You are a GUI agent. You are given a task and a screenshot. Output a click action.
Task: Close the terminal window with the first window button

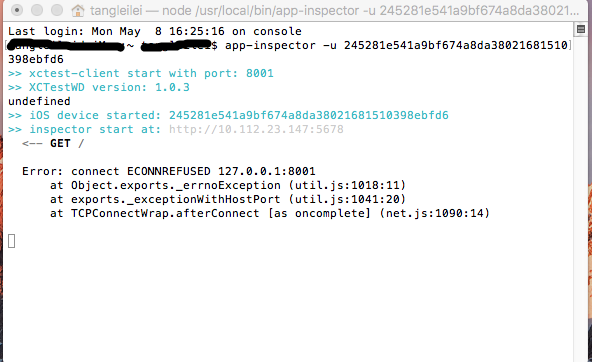click(x=17, y=10)
